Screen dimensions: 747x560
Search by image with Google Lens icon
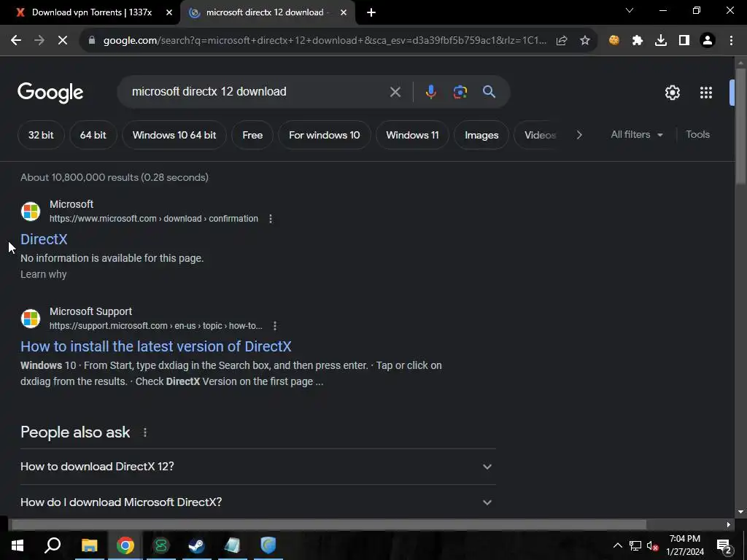click(460, 92)
